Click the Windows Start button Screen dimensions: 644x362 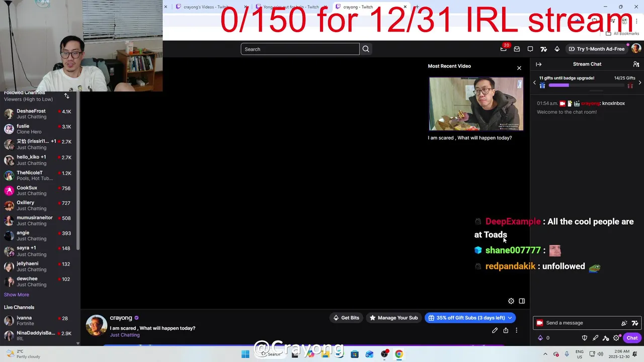click(245, 354)
